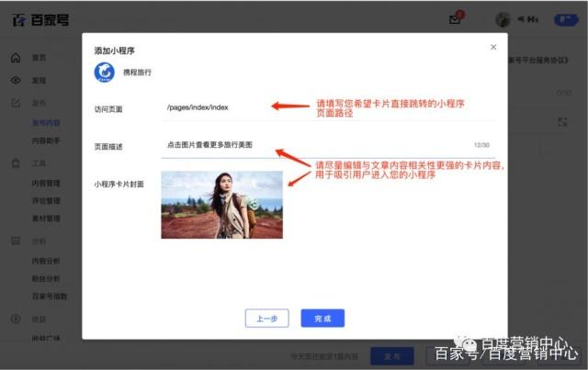588x370 pixels.
Task: Close the 添加小程序 dialog
Action: [x=493, y=47]
